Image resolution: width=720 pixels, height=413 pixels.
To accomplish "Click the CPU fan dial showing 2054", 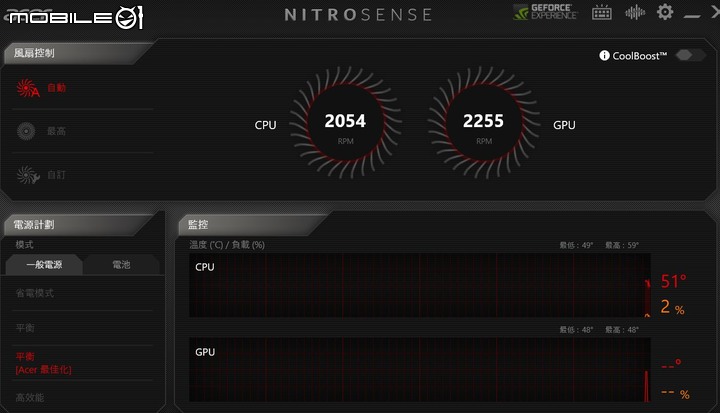I will pos(345,123).
